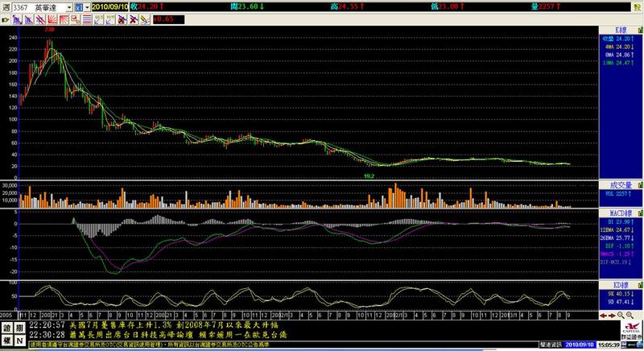644x351 pixels.
Task: Click the Capital securities logo
Action: [630, 331]
